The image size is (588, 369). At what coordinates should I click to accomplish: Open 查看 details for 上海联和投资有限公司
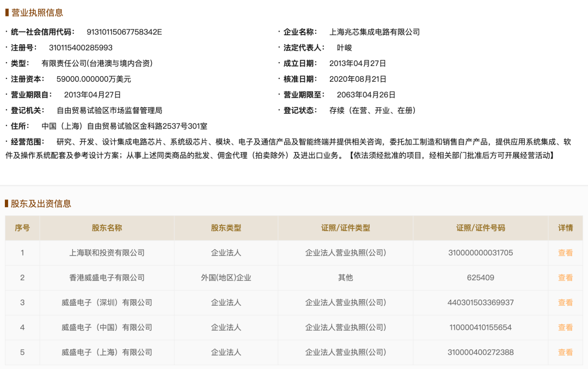click(565, 253)
